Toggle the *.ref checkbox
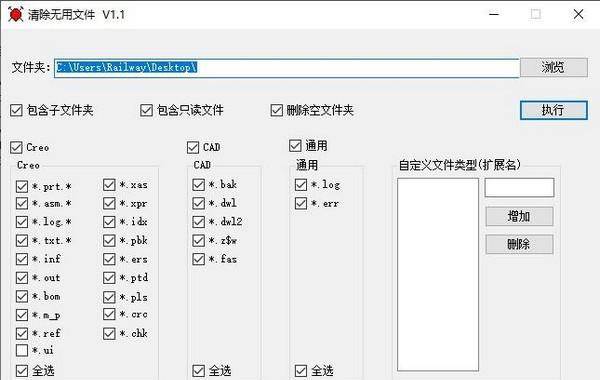600x380 pixels. coord(22,333)
